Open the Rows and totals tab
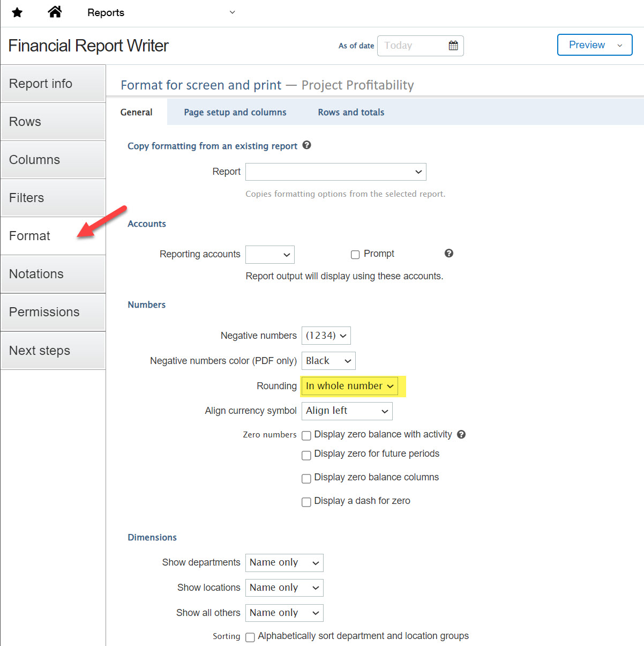The width and height of the screenshot is (644, 646). tap(351, 112)
